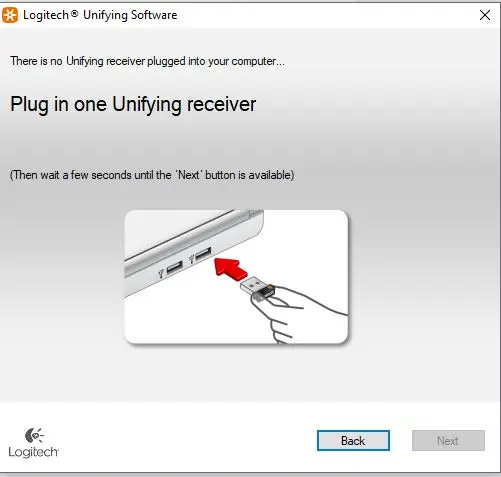Click the right USB port on the laptop
This screenshot has width=501, height=477.
coord(203,254)
